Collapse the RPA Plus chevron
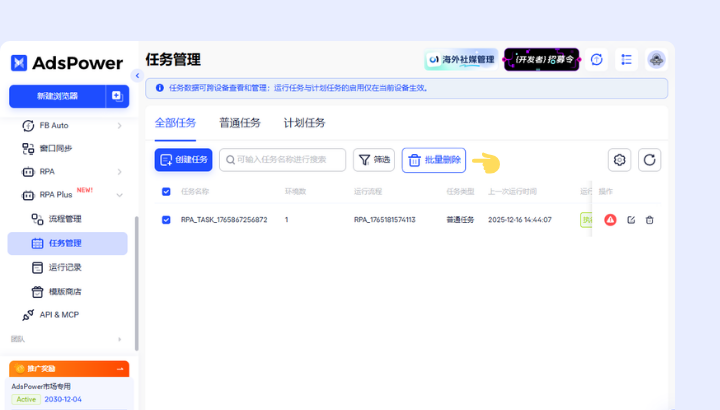The width and height of the screenshot is (720, 410). point(119,195)
